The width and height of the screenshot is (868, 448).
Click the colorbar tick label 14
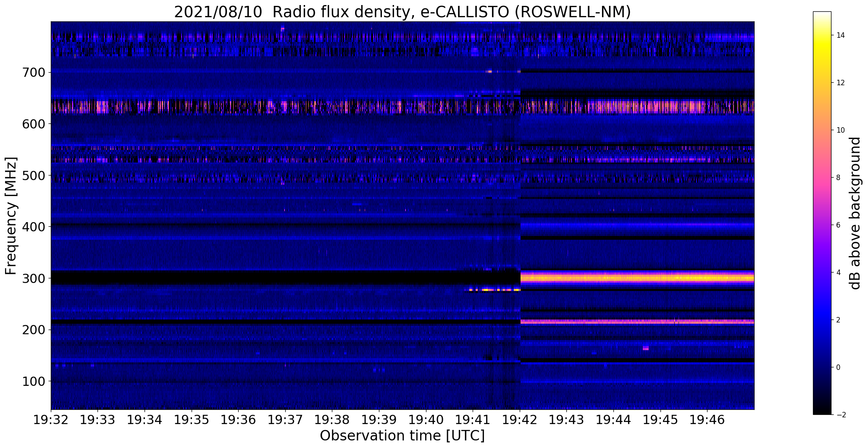click(x=841, y=35)
